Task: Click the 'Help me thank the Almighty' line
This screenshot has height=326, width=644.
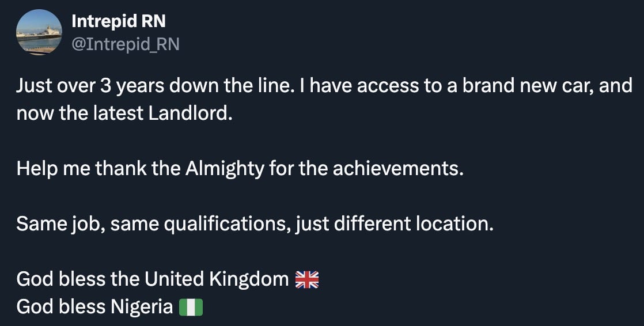Action: (240, 169)
